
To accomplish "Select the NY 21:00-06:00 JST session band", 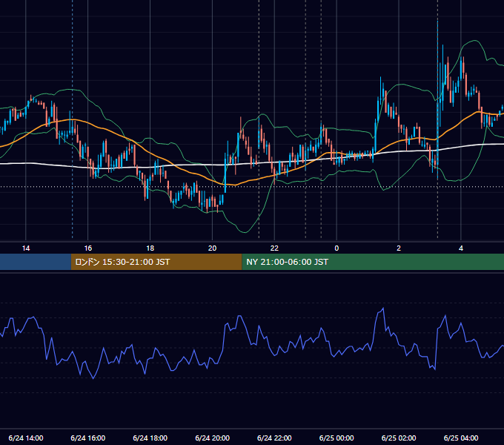I will point(373,262).
